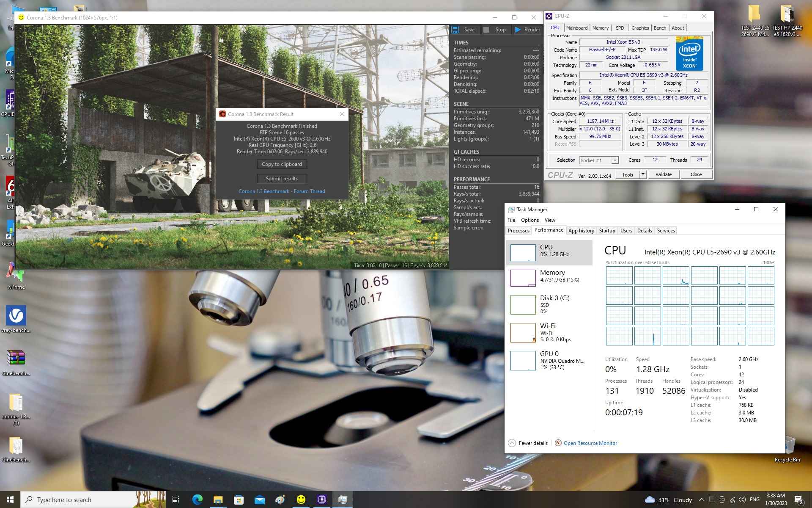The height and width of the screenshot is (508, 812).
Task: Click the Tools button in CPU-Z
Action: point(628,174)
